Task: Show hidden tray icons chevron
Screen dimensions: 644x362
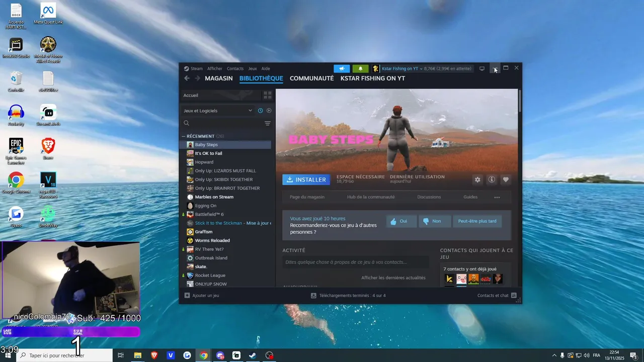Action: (x=554, y=355)
